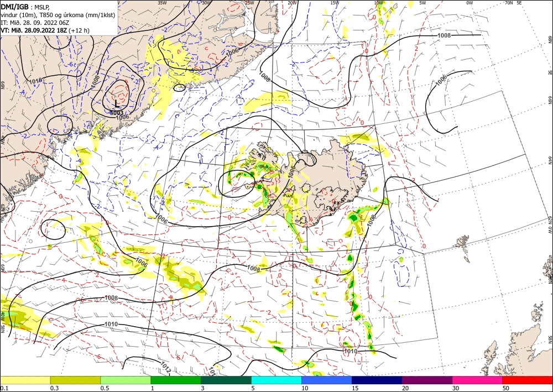
Task: Click the 'VT: Mið. 28.09.2022 18Z (+12 h)' line
Action: [45, 30]
